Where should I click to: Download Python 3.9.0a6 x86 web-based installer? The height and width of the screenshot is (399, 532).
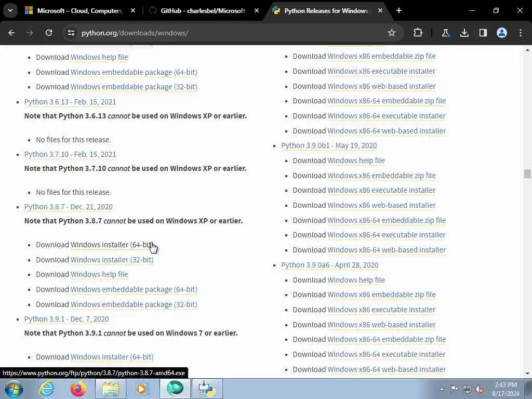point(381,325)
